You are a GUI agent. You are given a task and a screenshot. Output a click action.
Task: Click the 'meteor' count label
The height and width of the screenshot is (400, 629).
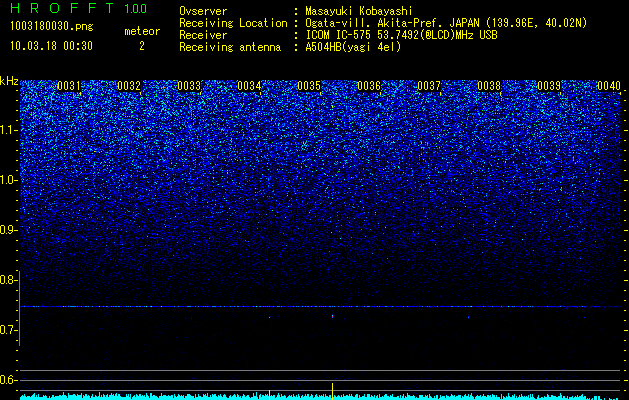point(142,31)
